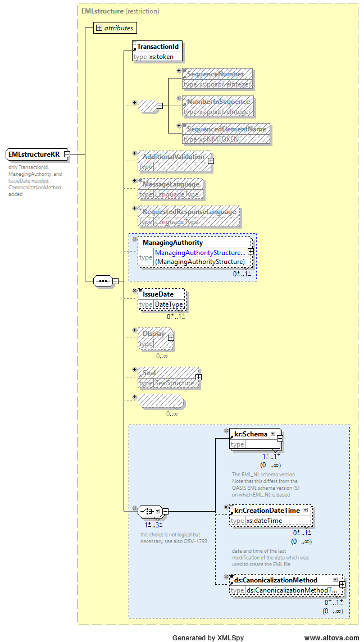Collapse the choice compositor node

click(x=166, y=511)
